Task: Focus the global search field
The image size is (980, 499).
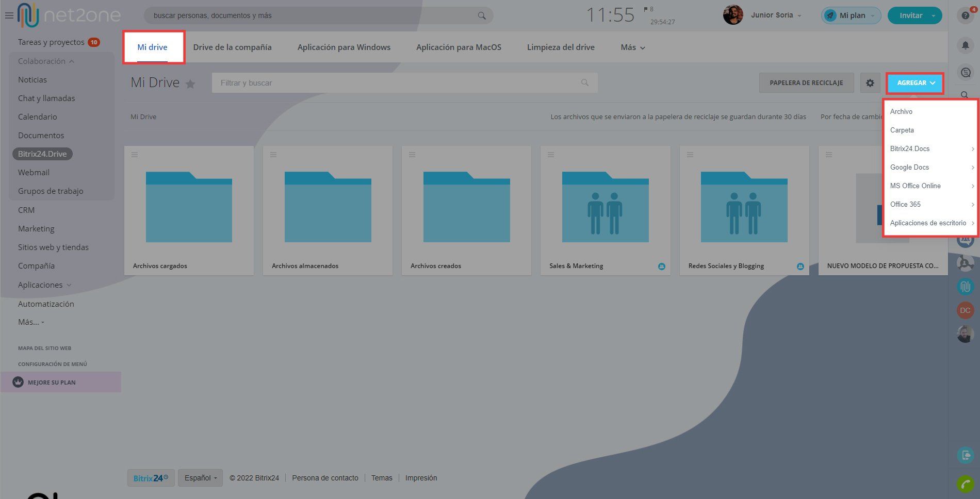Action: pos(318,15)
